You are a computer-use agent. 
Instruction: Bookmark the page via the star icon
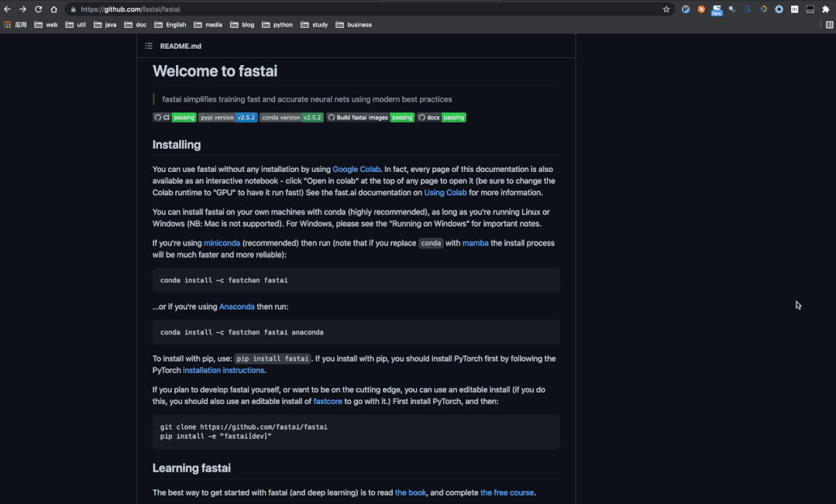coord(666,9)
